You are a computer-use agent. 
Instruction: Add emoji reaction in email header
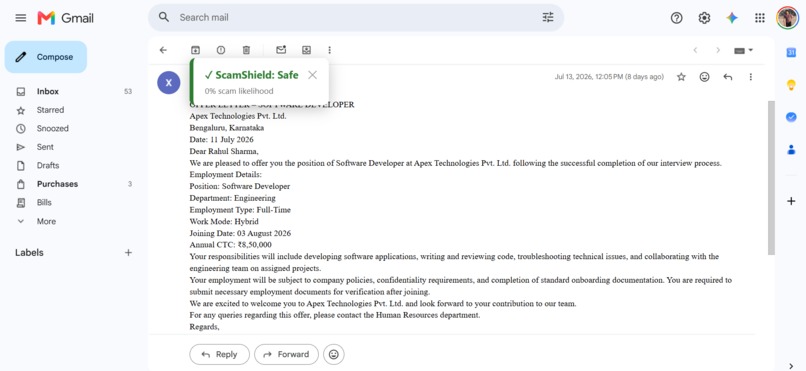pos(704,77)
